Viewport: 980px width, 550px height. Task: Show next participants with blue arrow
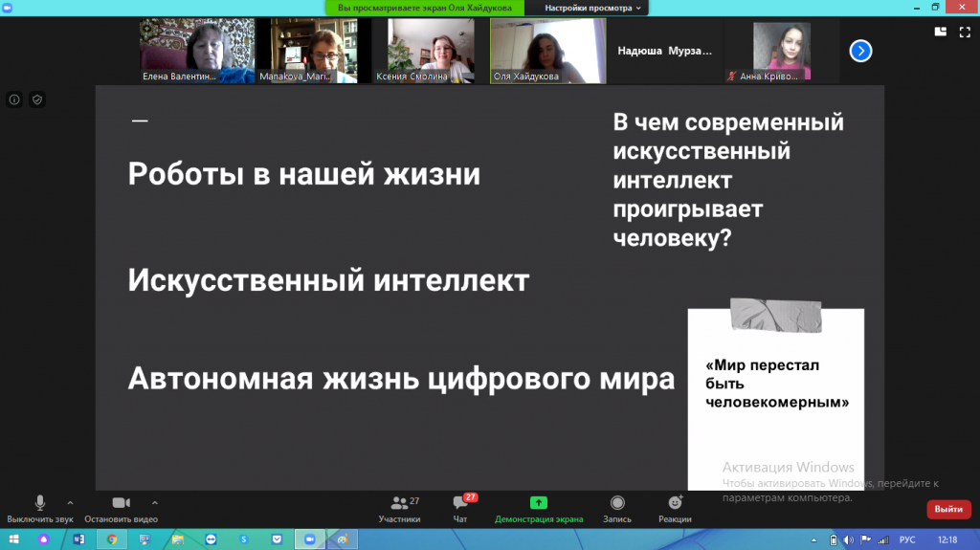860,51
